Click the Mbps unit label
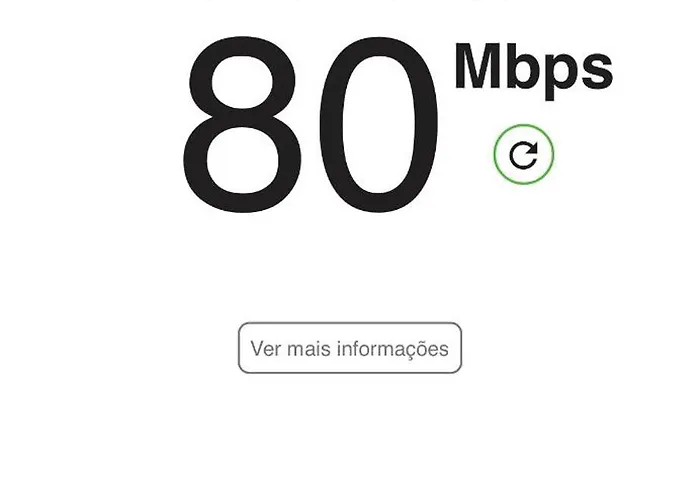Image resolution: width=700 pixels, height=500 pixels. pyautogui.click(x=533, y=69)
